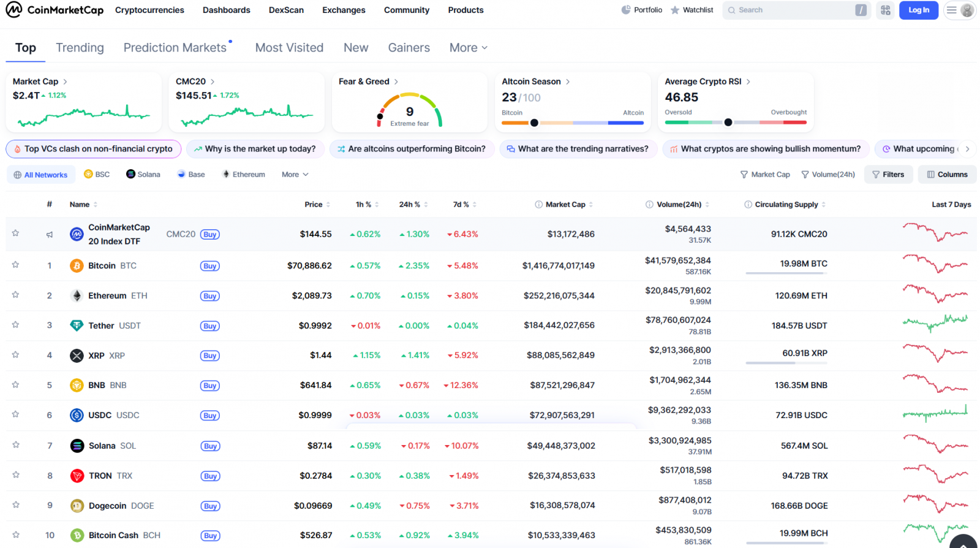The image size is (980, 548).
Task: Open the Portfolio pie chart icon
Action: point(625,10)
